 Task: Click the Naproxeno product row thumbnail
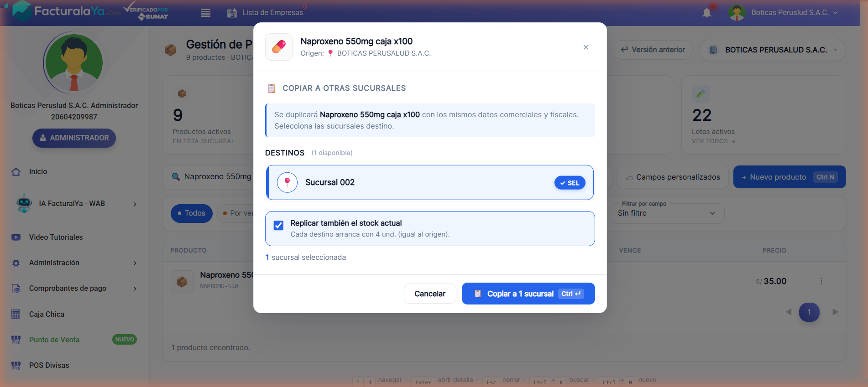182,282
